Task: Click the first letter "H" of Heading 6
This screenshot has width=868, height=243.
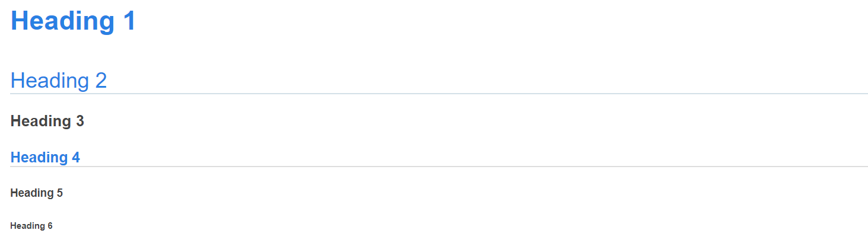Action: (13, 226)
